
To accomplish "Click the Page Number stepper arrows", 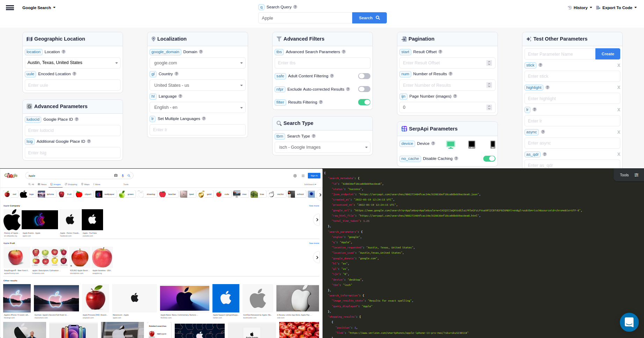I will (489, 107).
